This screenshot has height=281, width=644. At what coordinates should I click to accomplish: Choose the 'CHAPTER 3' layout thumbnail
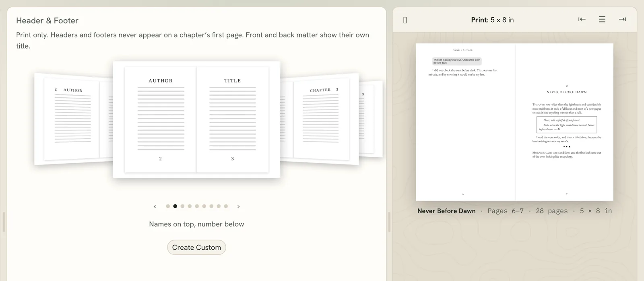(320, 119)
